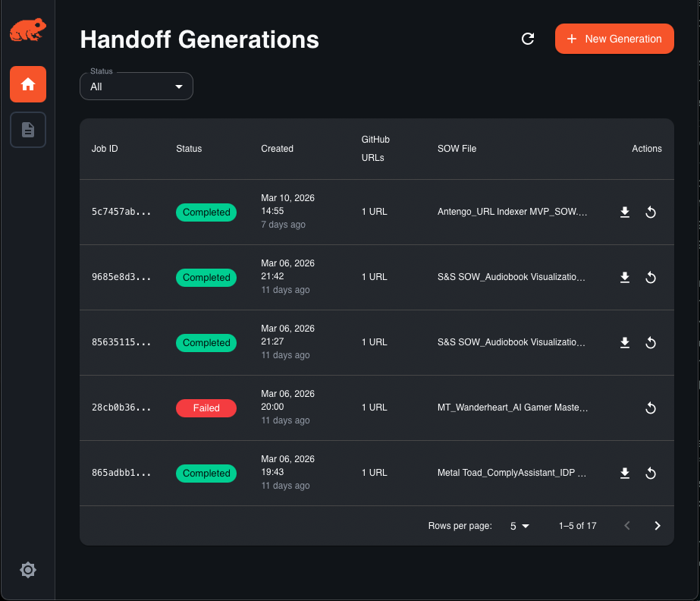Click 1 URL for failed job 28cb0b36
The height and width of the screenshot is (601, 700).
[374, 407]
